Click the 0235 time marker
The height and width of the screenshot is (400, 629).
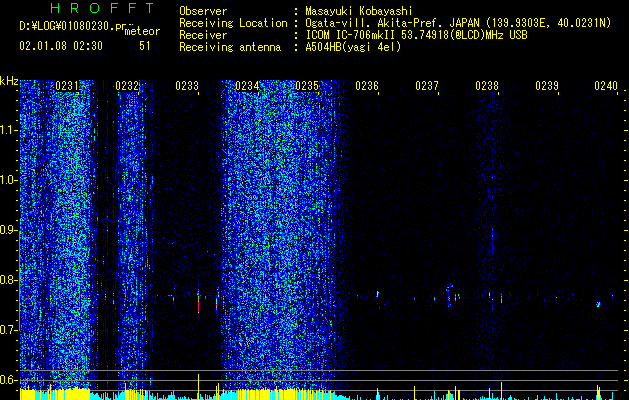tap(307, 86)
